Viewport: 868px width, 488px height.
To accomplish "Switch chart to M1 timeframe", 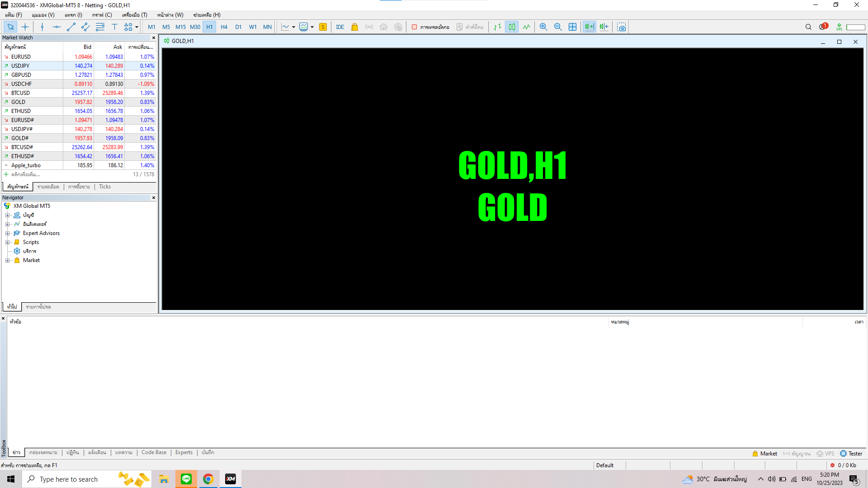I will [151, 27].
